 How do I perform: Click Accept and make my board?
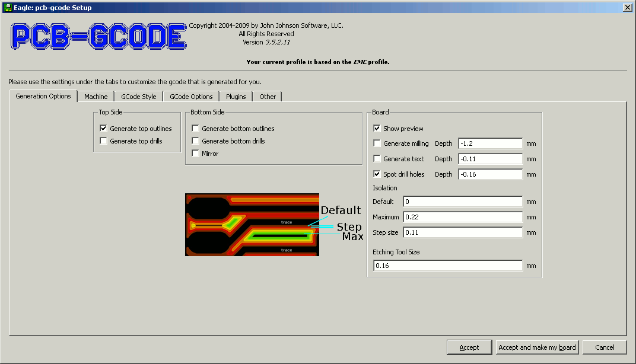[537, 347]
